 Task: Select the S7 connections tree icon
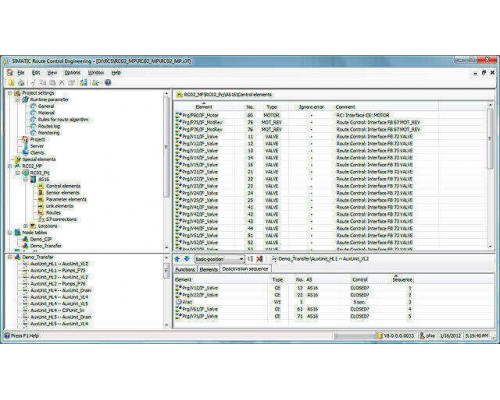41,219
